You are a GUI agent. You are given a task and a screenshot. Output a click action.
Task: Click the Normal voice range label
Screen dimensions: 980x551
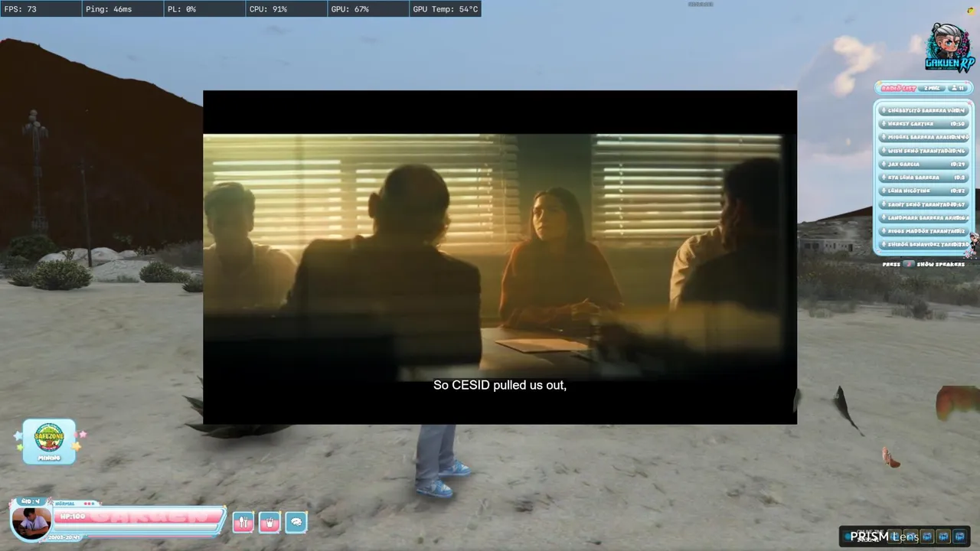pyautogui.click(x=64, y=504)
